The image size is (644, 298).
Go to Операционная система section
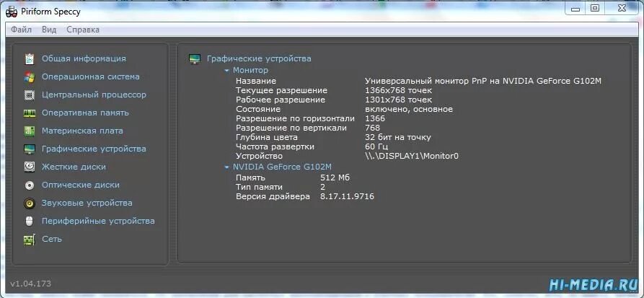coord(91,77)
